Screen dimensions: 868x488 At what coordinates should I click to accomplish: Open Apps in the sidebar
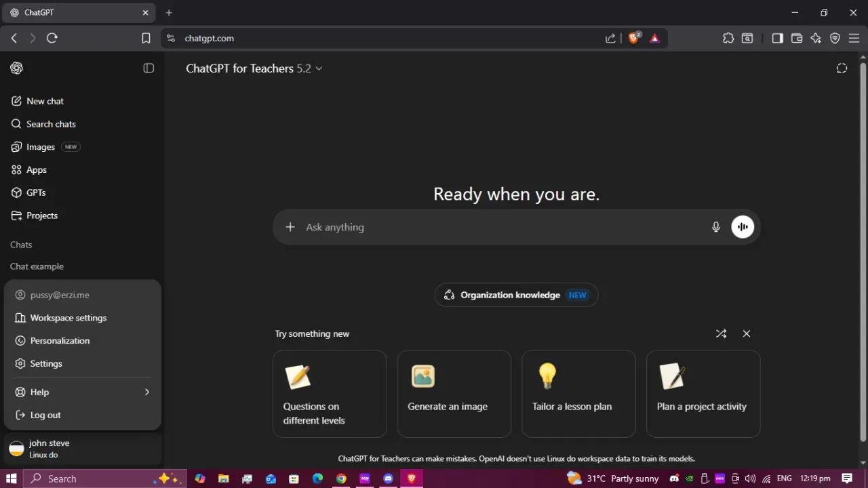81,170
